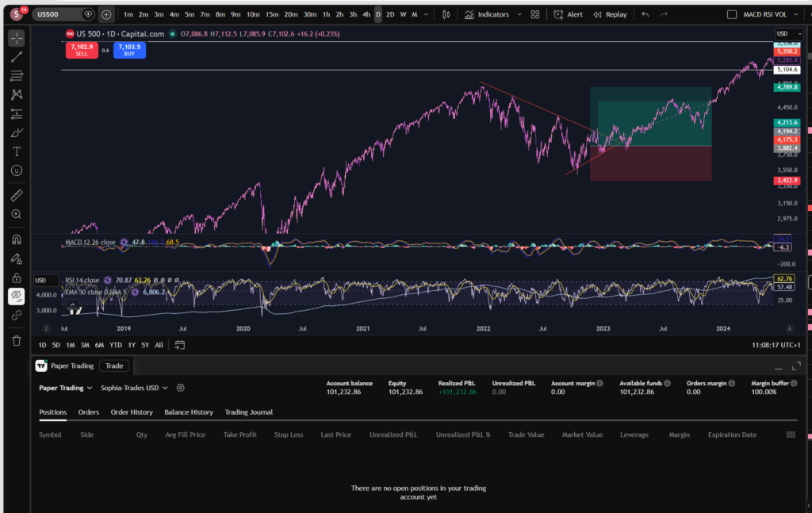The image size is (812, 513).
Task: Switch to the 15m timeframe
Action: [x=272, y=14]
